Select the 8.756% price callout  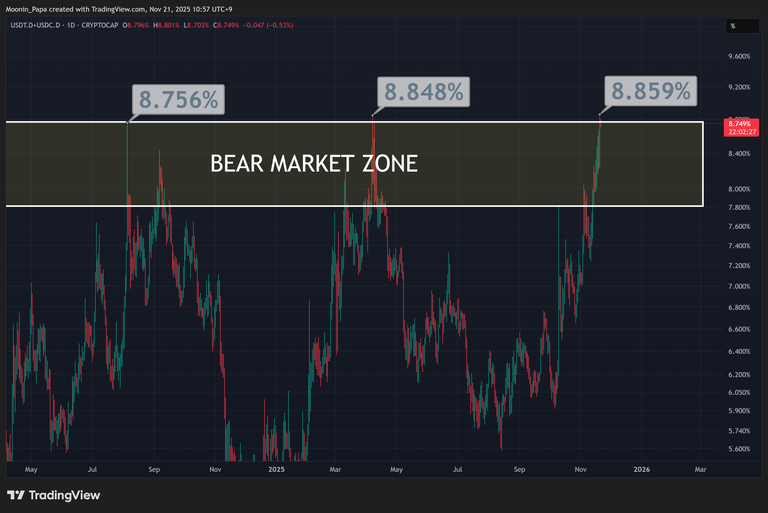[x=179, y=99]
